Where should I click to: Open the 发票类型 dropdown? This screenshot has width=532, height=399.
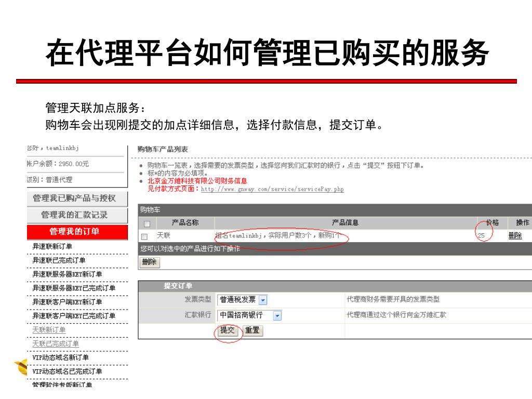242,300
